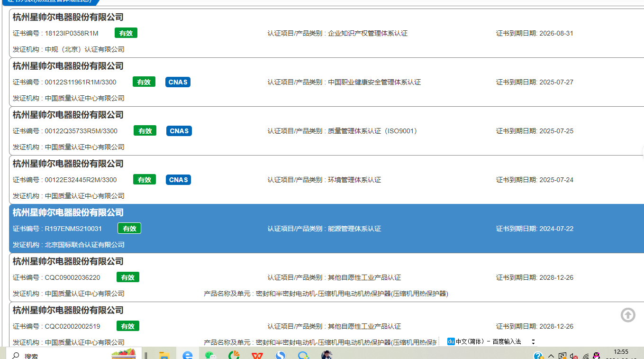Image resolution: width=644 pixels, height=359 pixels.
Task: Open WeChat from the taskbar
Action: tap(210, 355)
